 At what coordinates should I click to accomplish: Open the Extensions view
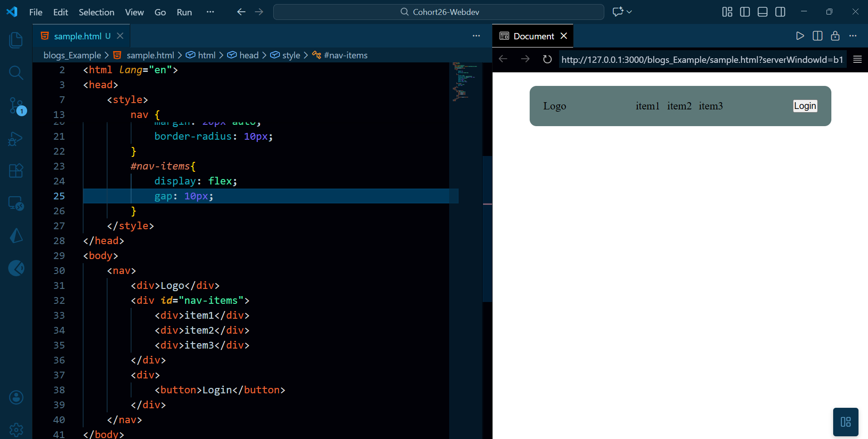[16, 170]
